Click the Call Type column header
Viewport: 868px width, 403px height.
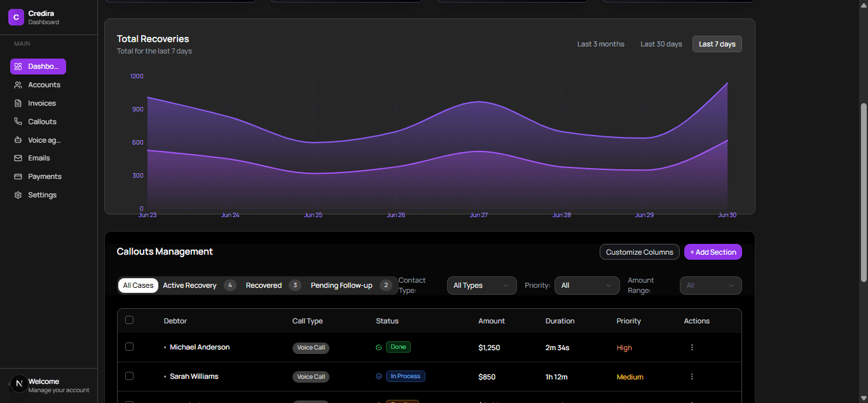pyautogui.click(x=307, y=321)
